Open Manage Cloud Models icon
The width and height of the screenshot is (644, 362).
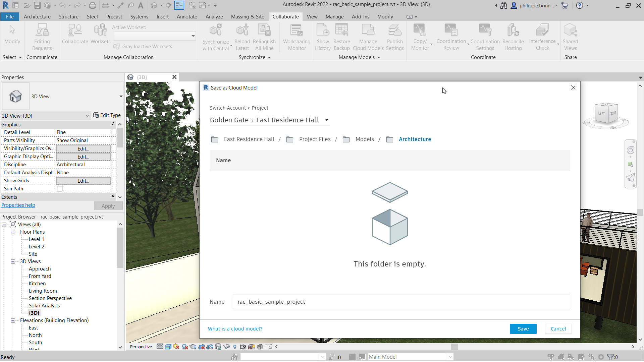(368, 30)
